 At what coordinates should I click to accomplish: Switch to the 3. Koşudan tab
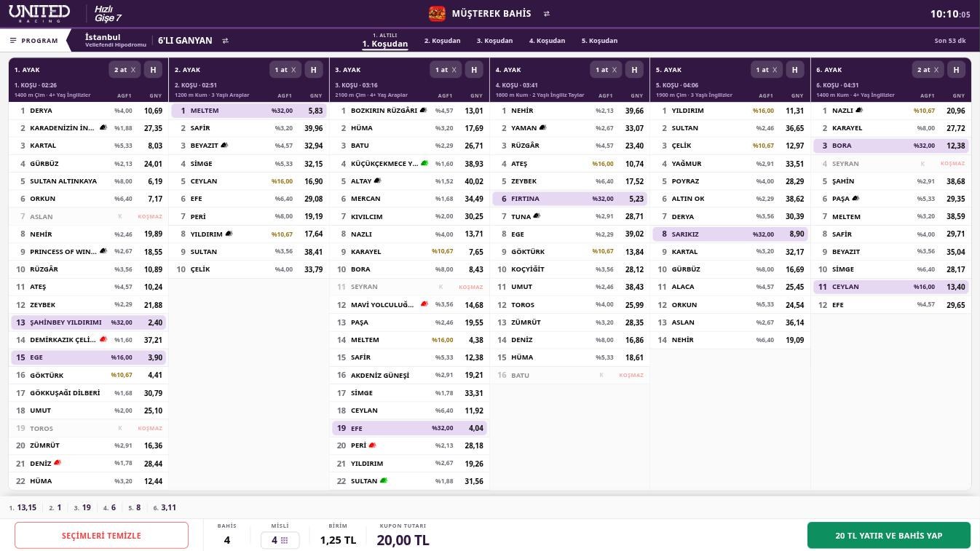pyautogui.click(x=495, y=41)
